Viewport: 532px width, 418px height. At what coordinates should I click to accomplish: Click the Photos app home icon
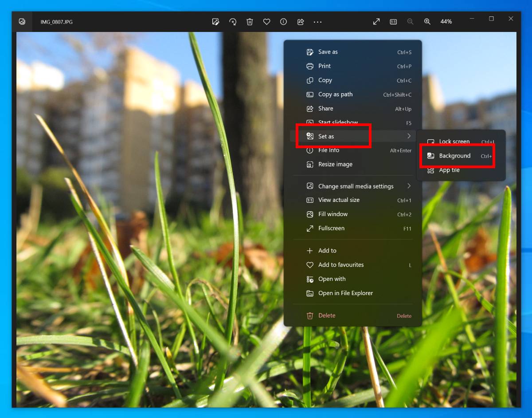22,21
